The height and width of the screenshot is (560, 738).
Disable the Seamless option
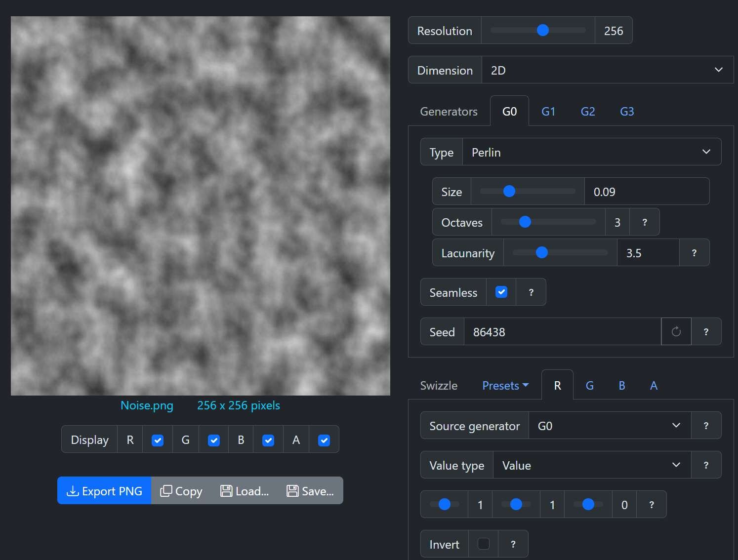501,292
